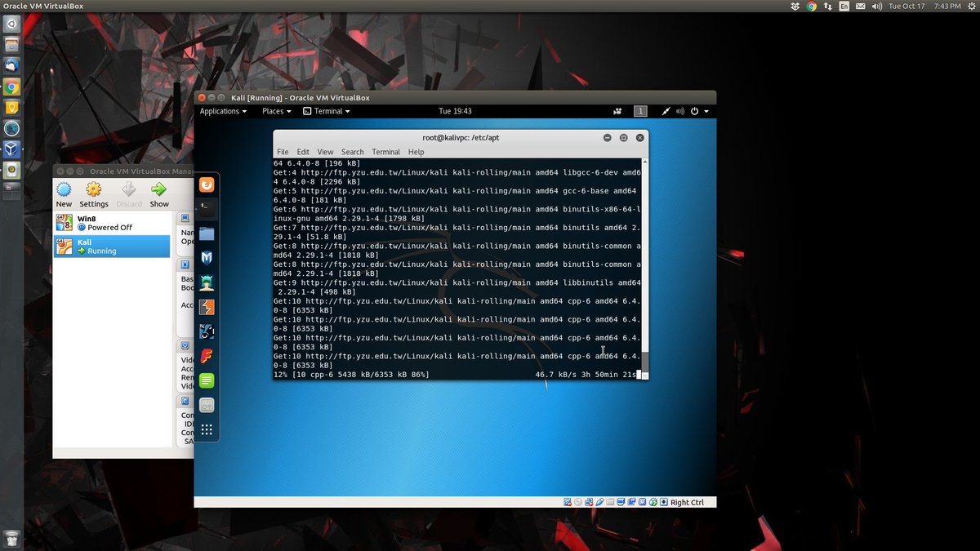Show all applications grid in Kali dock
The image size is (980, 551).
point(207,429)
